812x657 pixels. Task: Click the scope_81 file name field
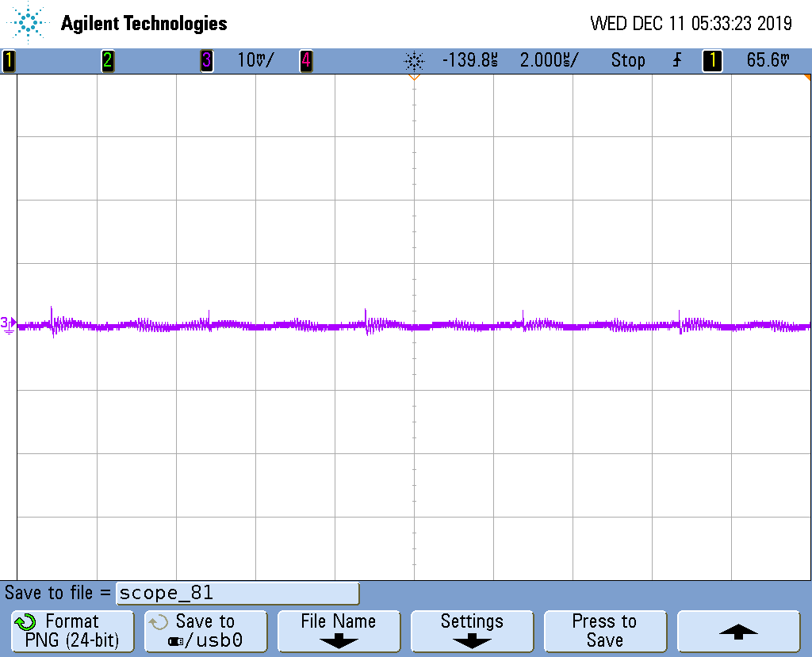click(x=237, y=593)
